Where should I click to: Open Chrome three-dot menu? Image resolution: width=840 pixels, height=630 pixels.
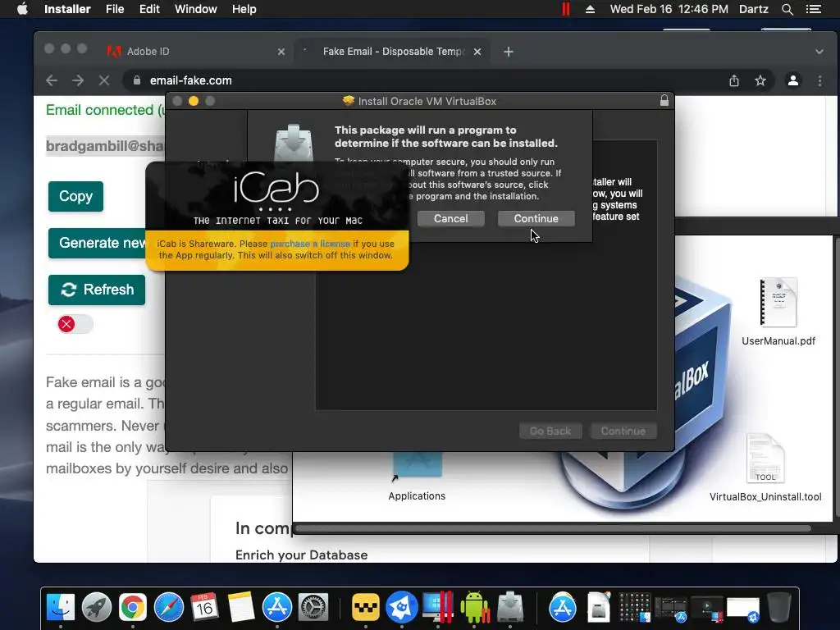819,80
